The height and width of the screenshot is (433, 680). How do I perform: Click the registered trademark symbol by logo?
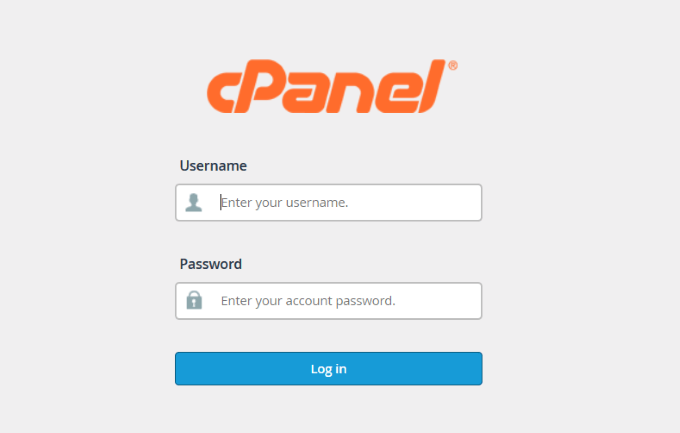point(453,65)
